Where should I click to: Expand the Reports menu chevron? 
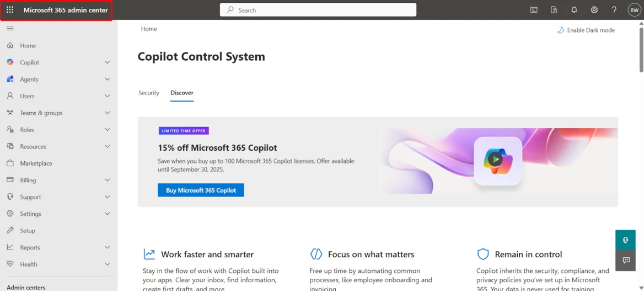[108, 247]
